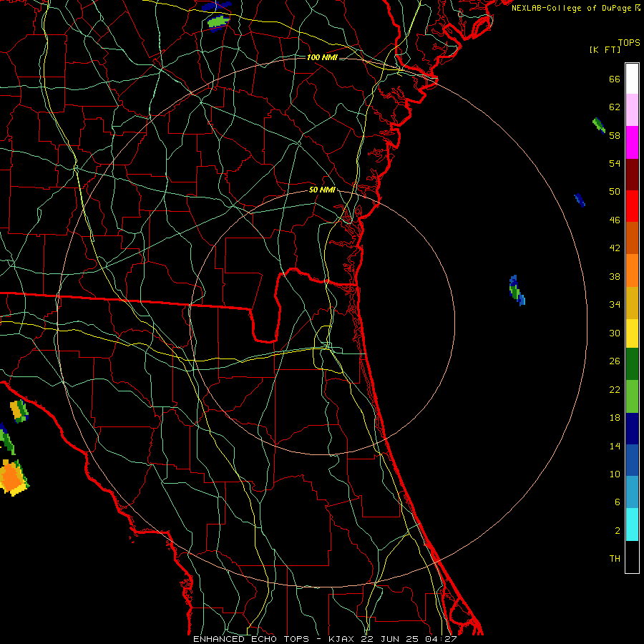
Task: Click the small yellow-green echo on Gulf coast
Action: 19,411
